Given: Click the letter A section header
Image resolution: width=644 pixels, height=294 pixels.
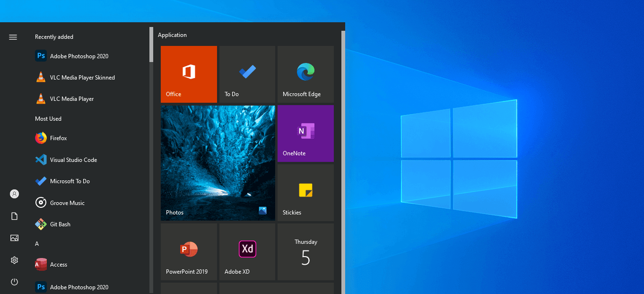Looking at the screenshot, I should pyautogui.click(x=37, y=243).
